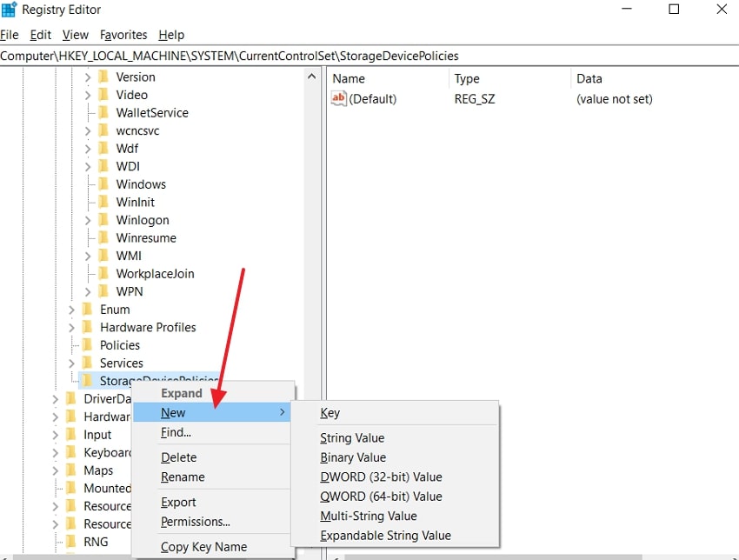
Task: Select the Services folder icon
Action: coord(87,363)
